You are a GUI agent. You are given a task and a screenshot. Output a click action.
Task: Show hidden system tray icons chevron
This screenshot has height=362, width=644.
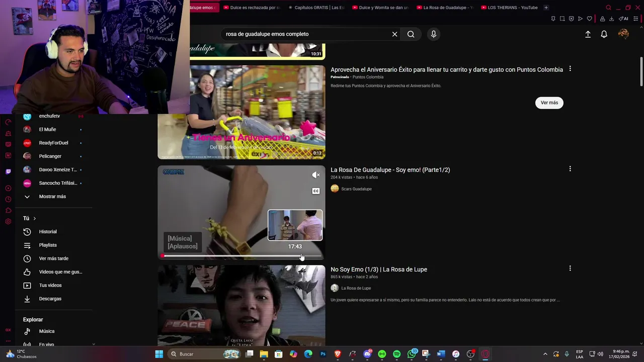[545, 354]
